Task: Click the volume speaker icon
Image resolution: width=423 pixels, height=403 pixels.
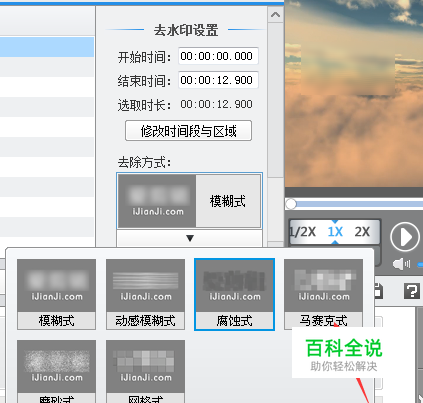Action: click(x=401, y=264)
